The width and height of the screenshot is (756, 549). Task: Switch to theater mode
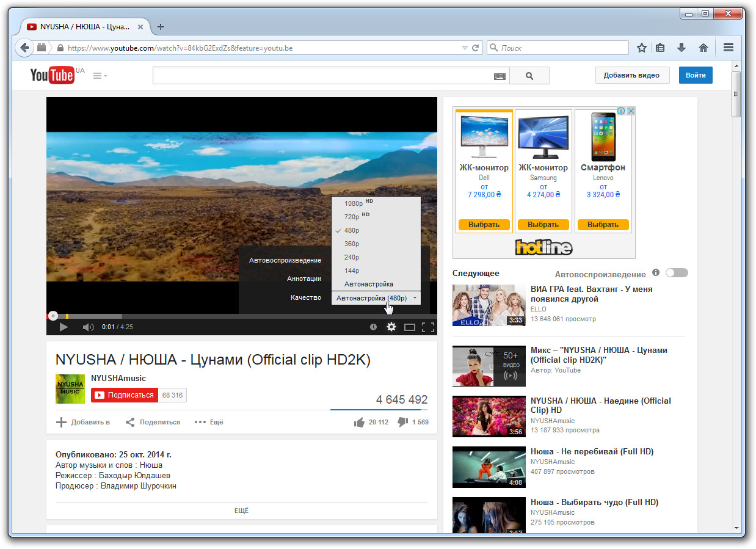[410, 327]
